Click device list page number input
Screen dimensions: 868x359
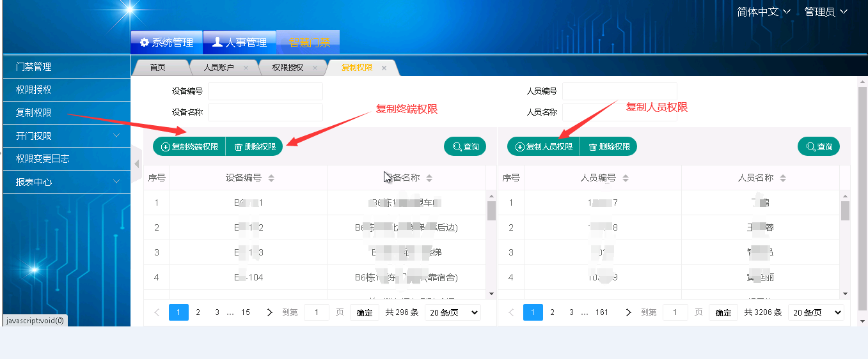coord(317,312)
